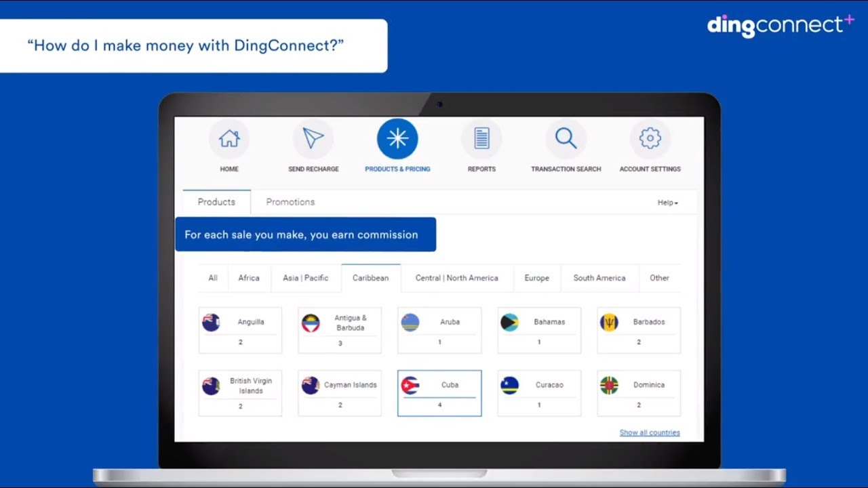This screenshot has height=488, width=868.
Task: Click the REPORTS navigation label
Action: [481, 169]
